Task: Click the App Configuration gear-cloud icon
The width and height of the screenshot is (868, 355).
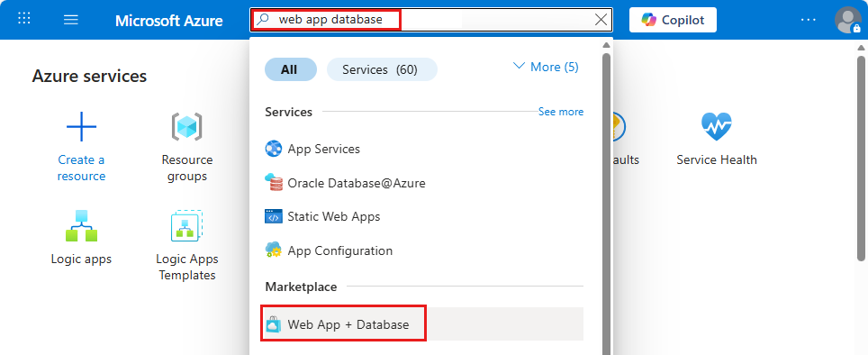Action: coord(274,250)
